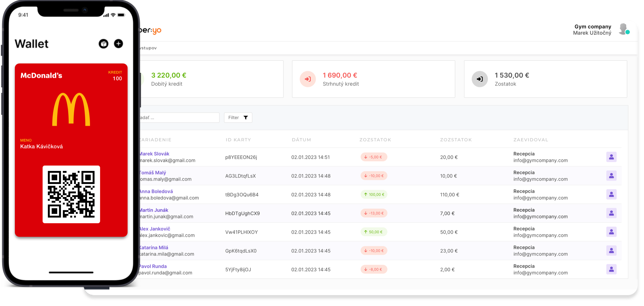
Task: Click the -8,00 € red badge
Action: point(374,269)
